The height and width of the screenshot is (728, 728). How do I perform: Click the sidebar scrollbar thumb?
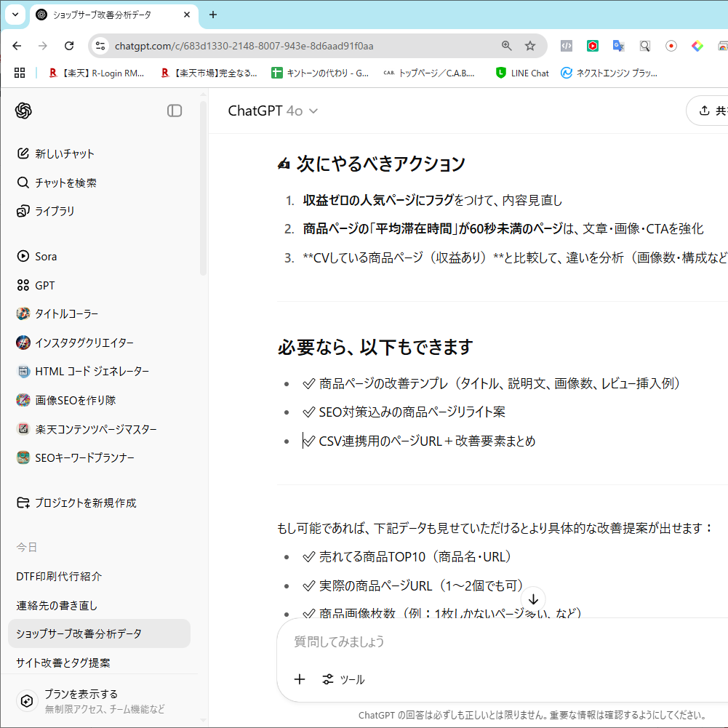(203, 188)
